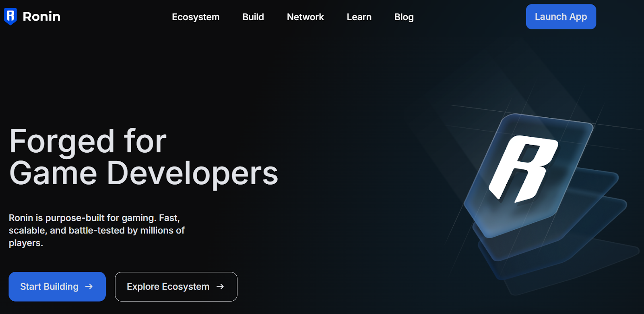Open the Learn menu
Screen dimensions: 644x314
click(359, 17)
